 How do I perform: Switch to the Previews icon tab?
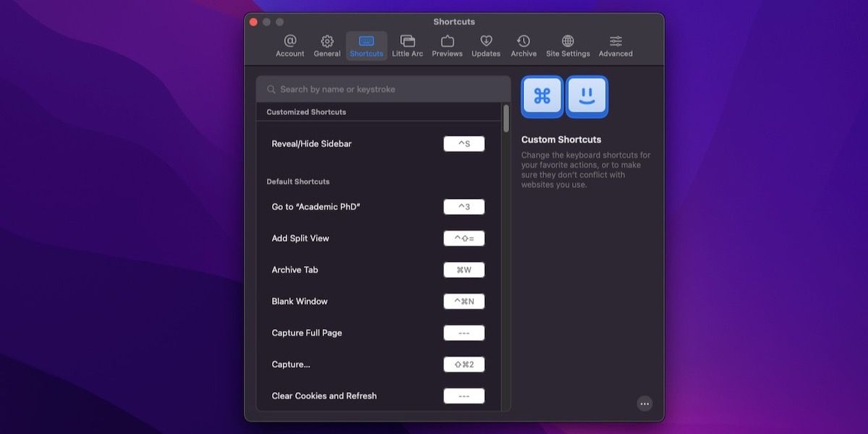447,41
